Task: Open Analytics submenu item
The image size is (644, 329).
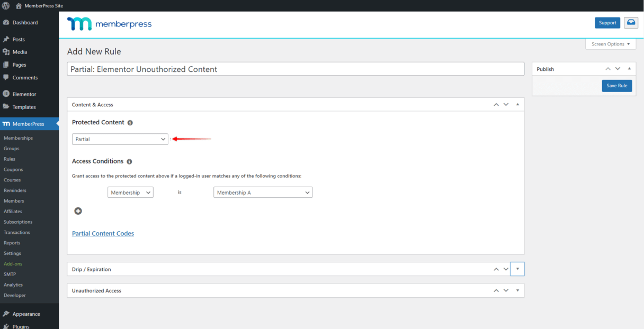Action: [x=13, y=285]
